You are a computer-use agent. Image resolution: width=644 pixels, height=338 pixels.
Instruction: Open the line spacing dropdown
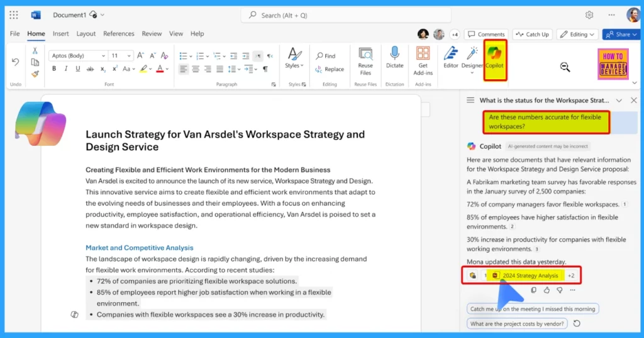tap(233, 69)
